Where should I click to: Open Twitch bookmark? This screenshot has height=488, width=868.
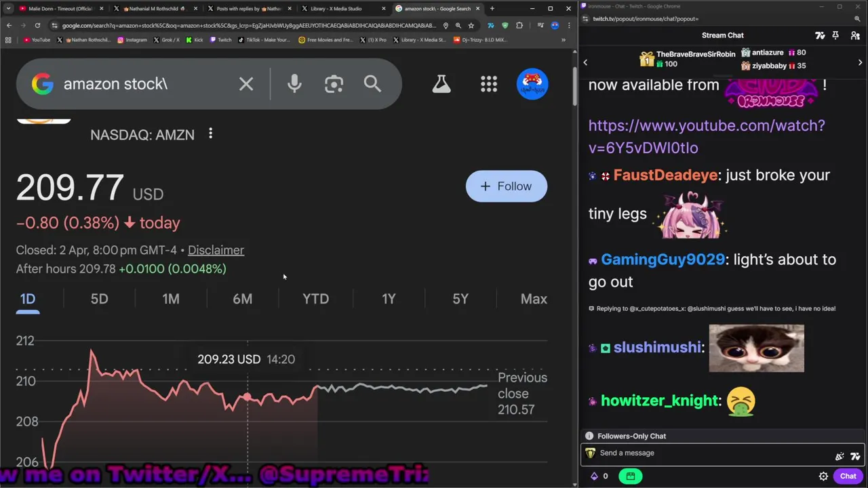pos(220,40)
